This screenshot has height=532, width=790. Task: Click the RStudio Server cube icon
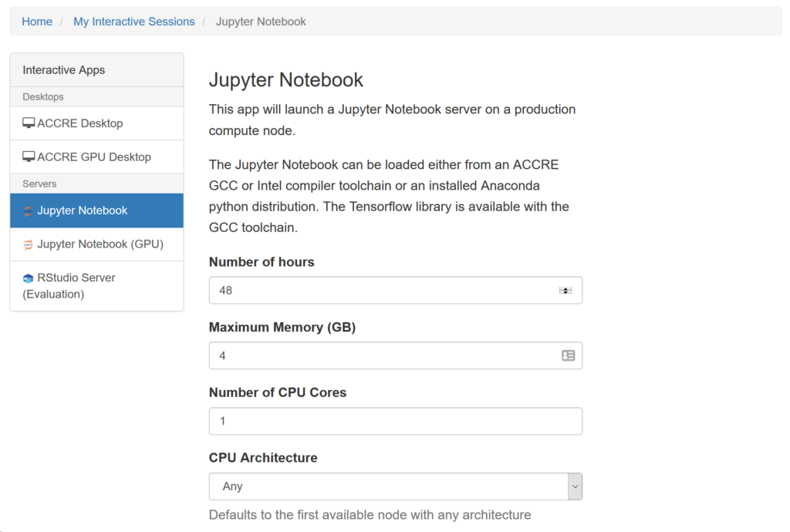tap(29, 278)
